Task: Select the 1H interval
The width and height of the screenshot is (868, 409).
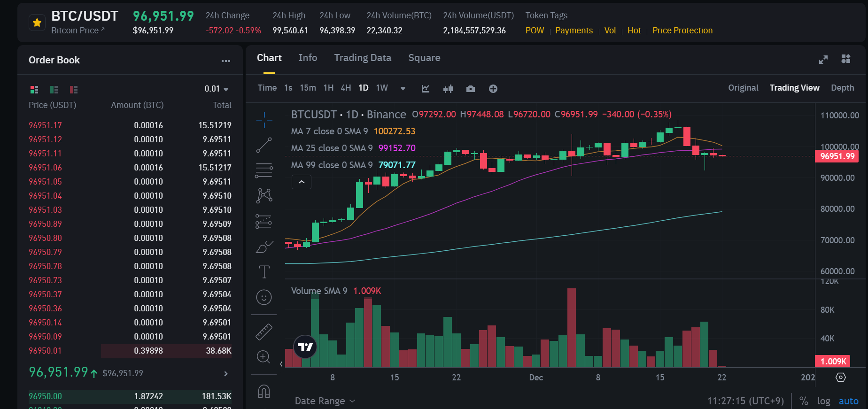Action: (x=328, y=88)
